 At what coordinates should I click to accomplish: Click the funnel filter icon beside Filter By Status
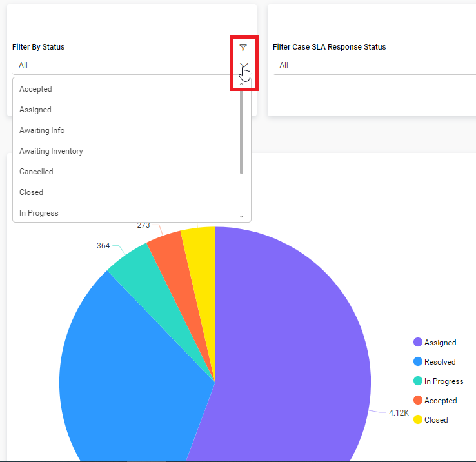[x=243, y=47]
